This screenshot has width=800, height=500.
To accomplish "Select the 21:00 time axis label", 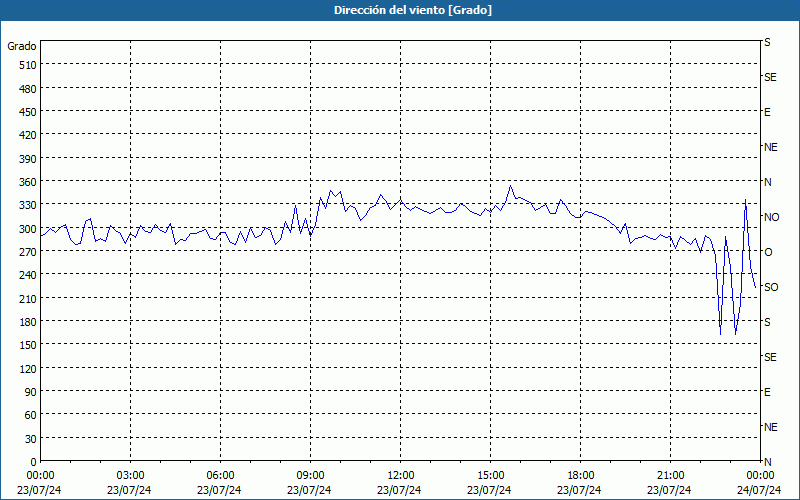I will click(670, 476).
